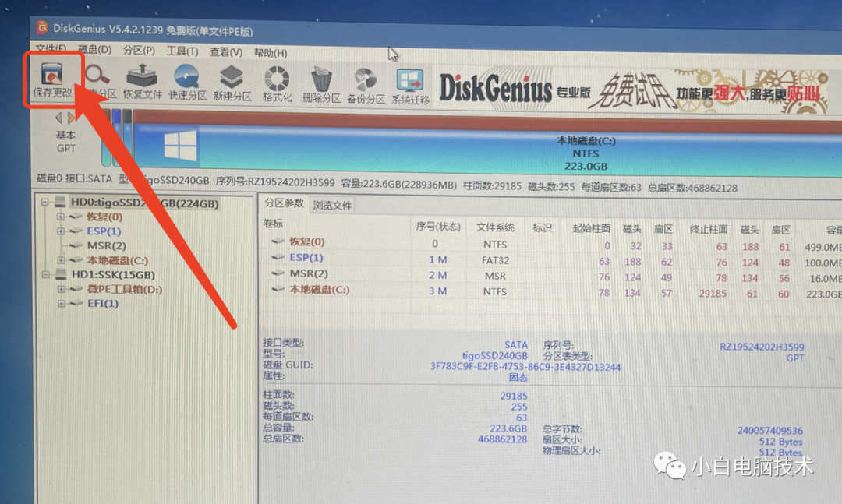This screenshot has width=842, height=504.
Task: Expand the 本地磁盘(C:) tree node
Action: tap(61, 260)
